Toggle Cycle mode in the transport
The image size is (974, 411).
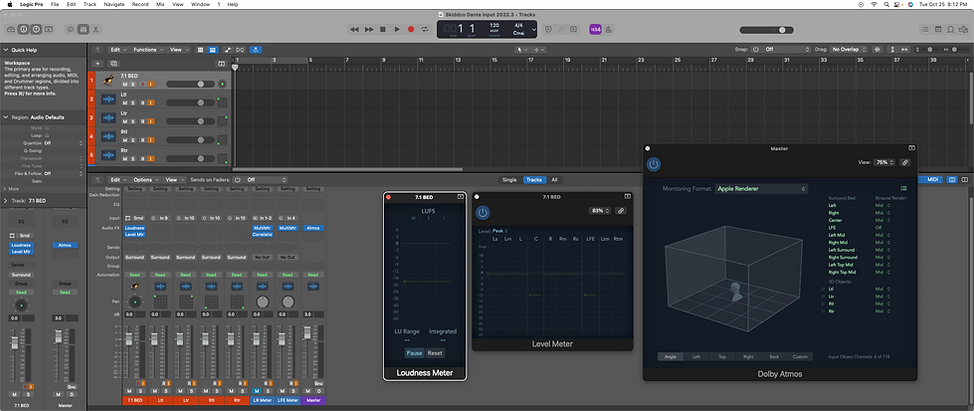tap(425, 29)
